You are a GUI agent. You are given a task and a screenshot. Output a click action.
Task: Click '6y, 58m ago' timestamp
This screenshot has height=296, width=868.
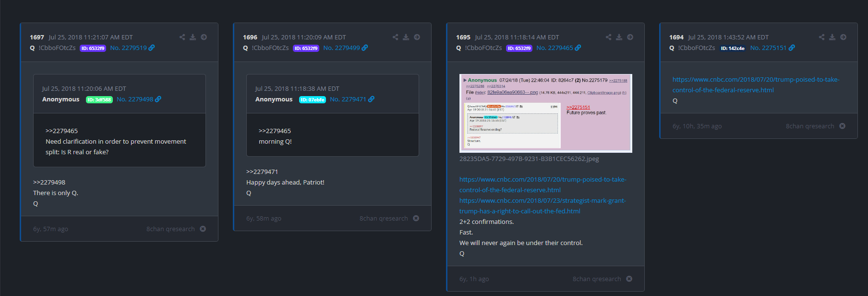coord(264,218)
